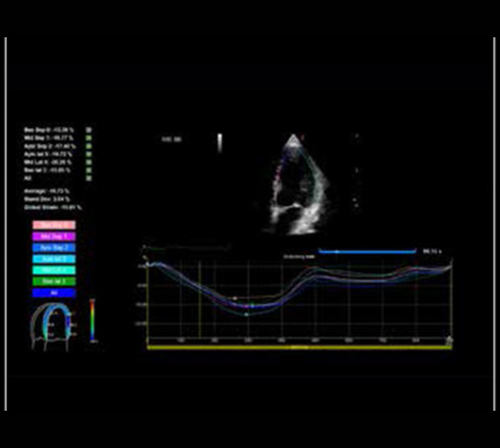The image size is (500, 448).
Task: Toggle the Mid Lat 4 checkbox
Action: pos(89,162)
